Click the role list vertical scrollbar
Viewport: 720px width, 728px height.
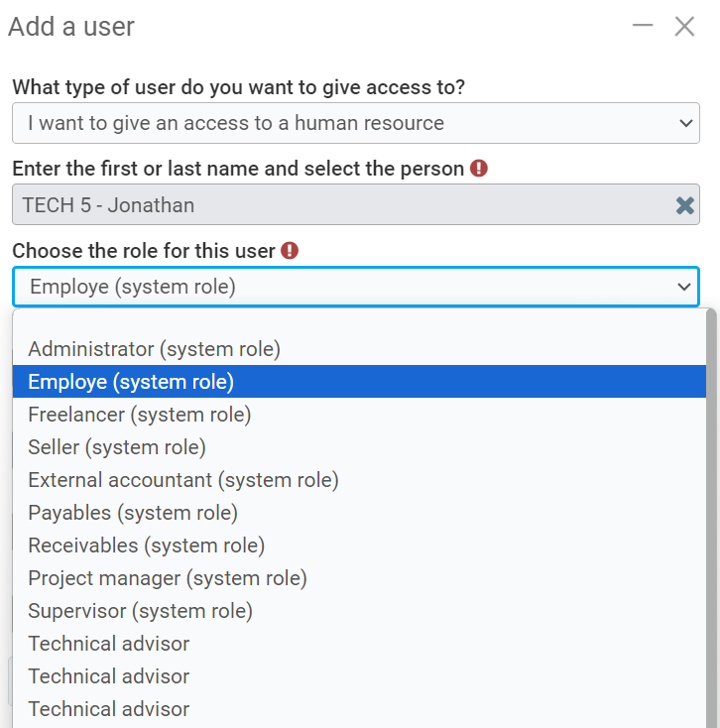[711, 516]
